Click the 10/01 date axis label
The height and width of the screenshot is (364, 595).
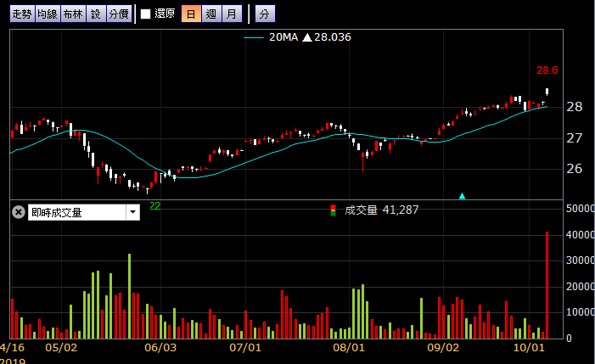529,348
